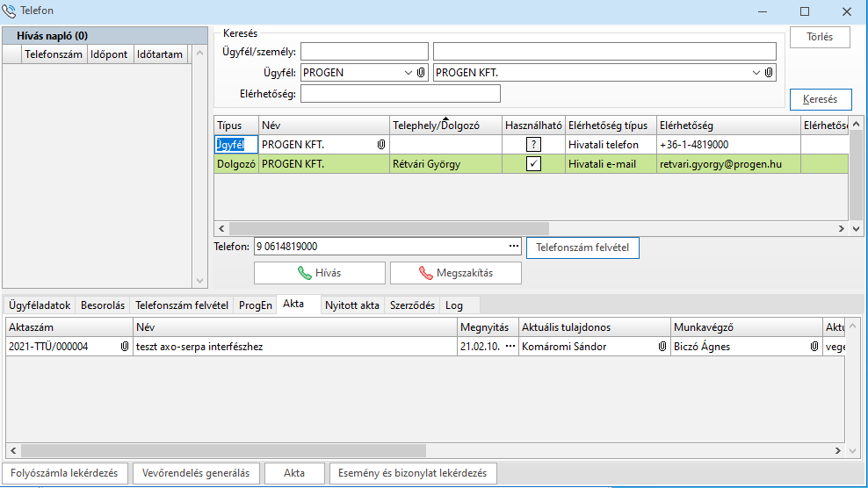Screen dimensions: 868x488
Task: Select retvari.gyorgy@progen.hu cell
Action: [x=728, y=164]
